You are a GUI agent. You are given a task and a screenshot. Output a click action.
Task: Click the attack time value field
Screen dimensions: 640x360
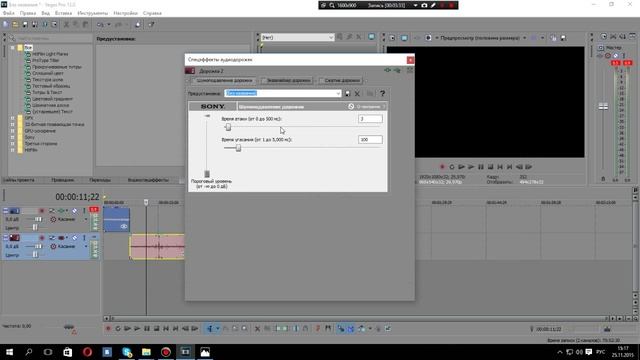tap(370, 119)
